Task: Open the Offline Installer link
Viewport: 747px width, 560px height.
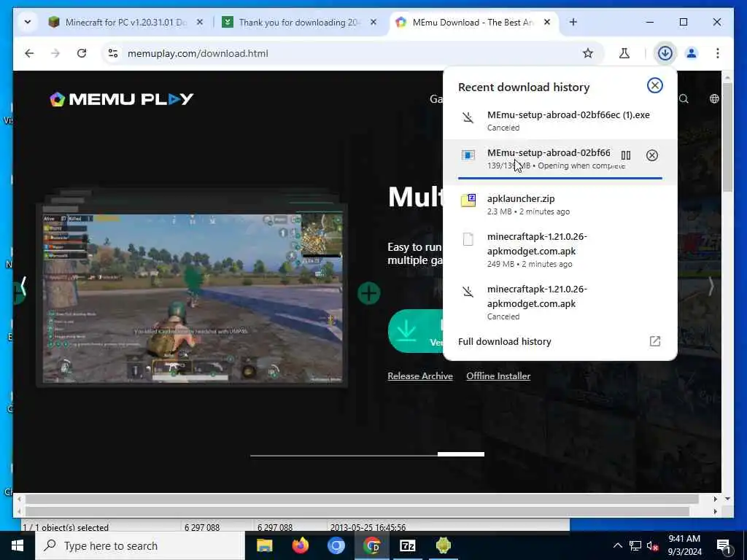Action: (498, 376)
